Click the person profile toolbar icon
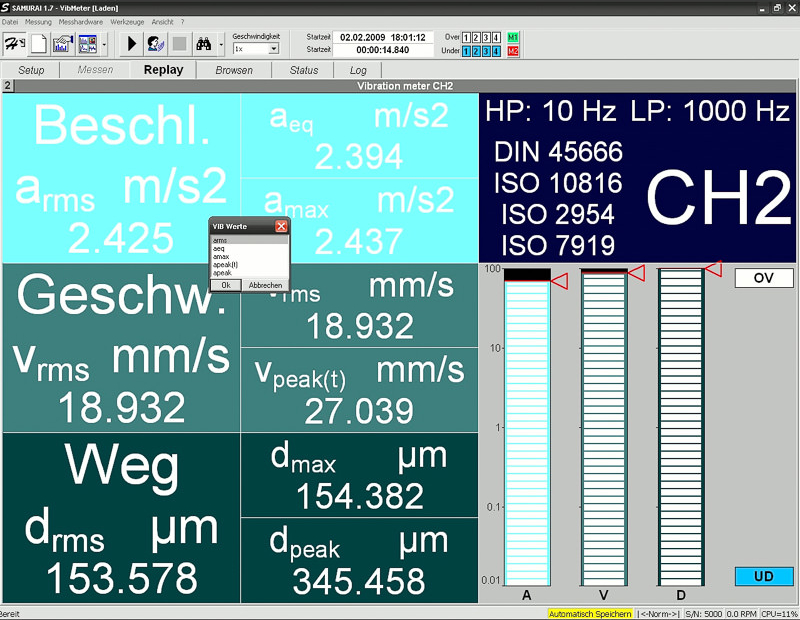This screenshot has height=620, width=800. pyautogui.click(x=156, y=43)
